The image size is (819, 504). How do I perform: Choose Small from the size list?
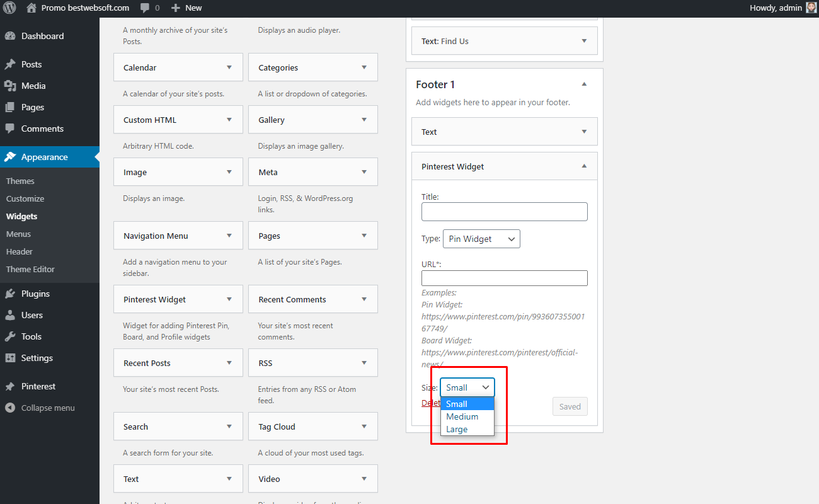[x=467, y=404]
